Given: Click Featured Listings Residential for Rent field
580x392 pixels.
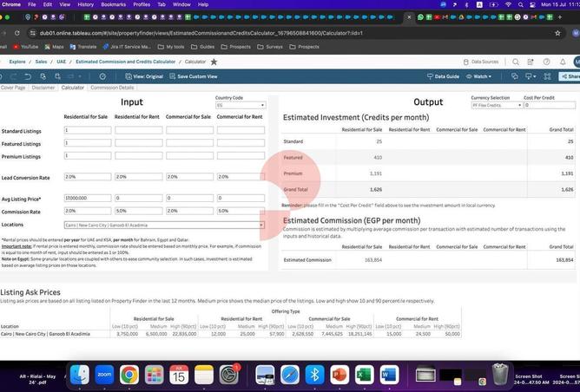Looking at the screenshot, I should pyautogui.click(x=139, y=143).
